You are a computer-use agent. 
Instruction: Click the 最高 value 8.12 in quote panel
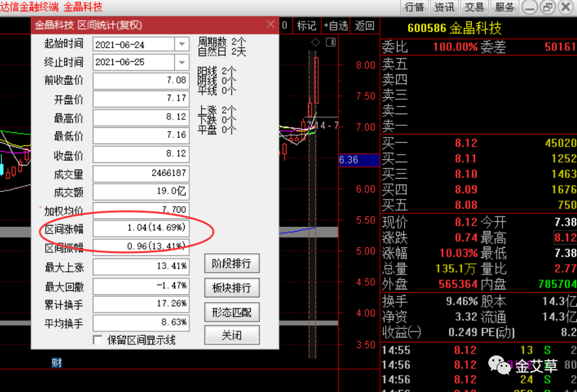[565, 237]
